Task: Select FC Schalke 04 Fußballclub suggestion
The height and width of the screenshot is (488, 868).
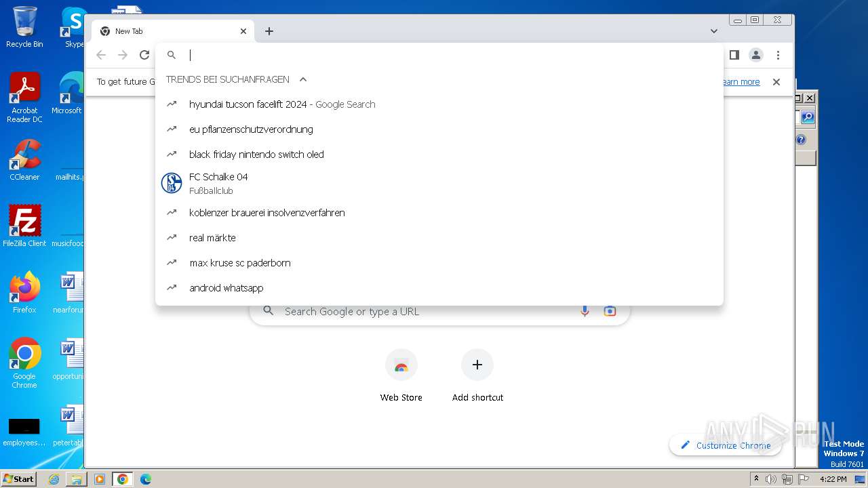Action: [439, 184]
